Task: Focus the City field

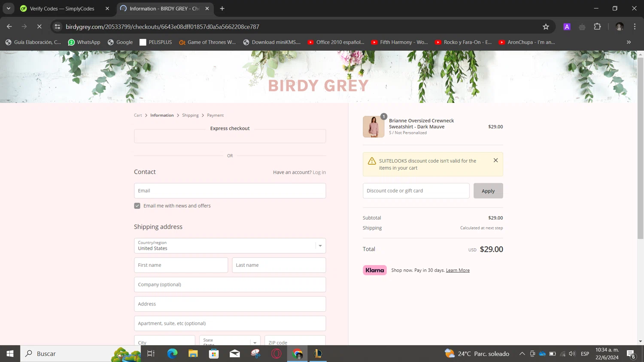Action: [x=164, y=341]
